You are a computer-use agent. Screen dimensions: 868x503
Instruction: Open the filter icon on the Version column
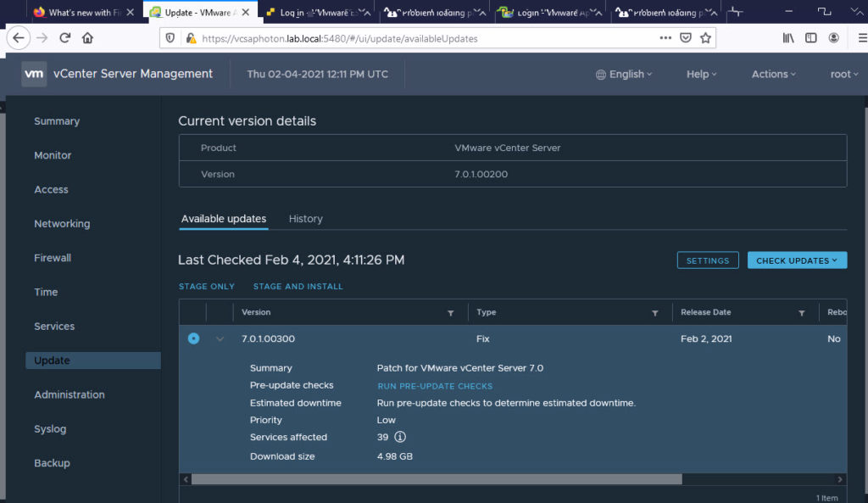(451, 312)
